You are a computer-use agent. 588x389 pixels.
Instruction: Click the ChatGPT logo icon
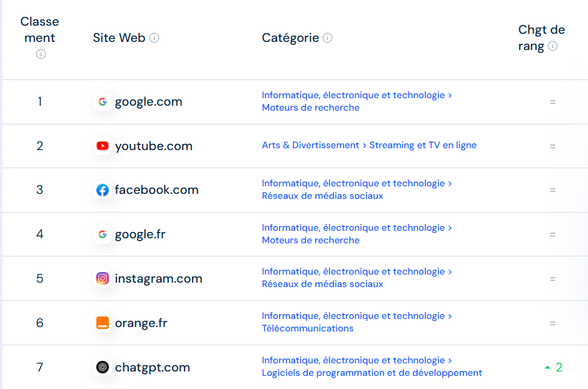click(x=103, y=367)
